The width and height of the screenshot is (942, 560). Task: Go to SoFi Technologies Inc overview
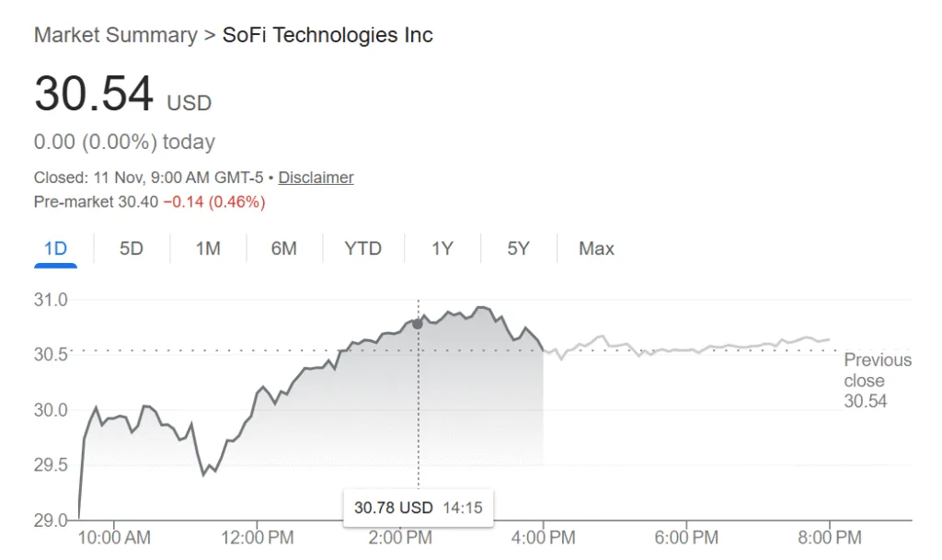point(327,35)
